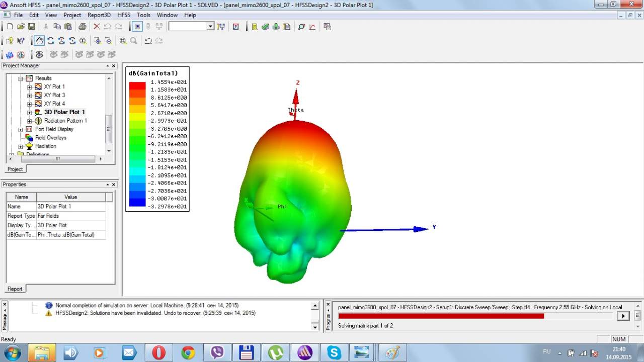Click the Validate green checkmark icon
Screen dimensions: 644x362
point(265,27)
